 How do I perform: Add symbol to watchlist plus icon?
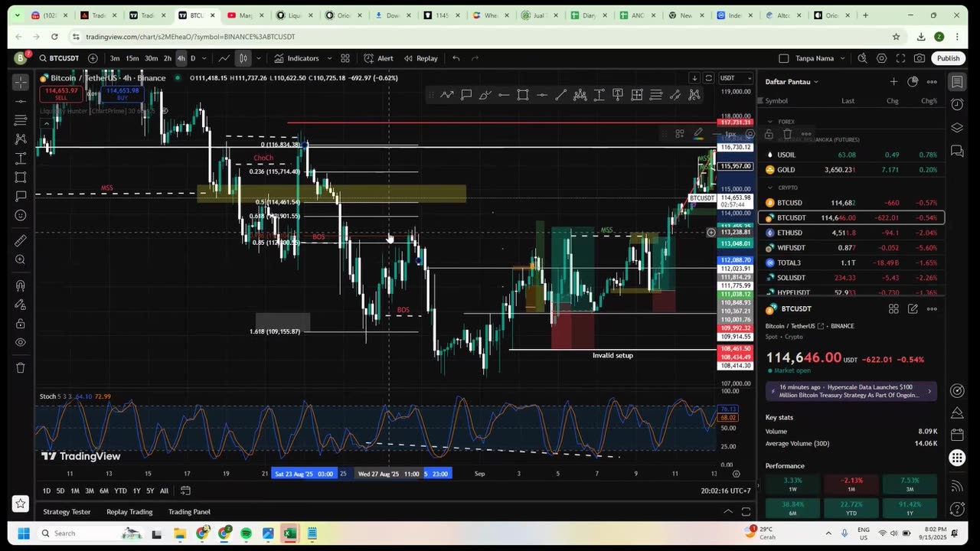point(893,82)
